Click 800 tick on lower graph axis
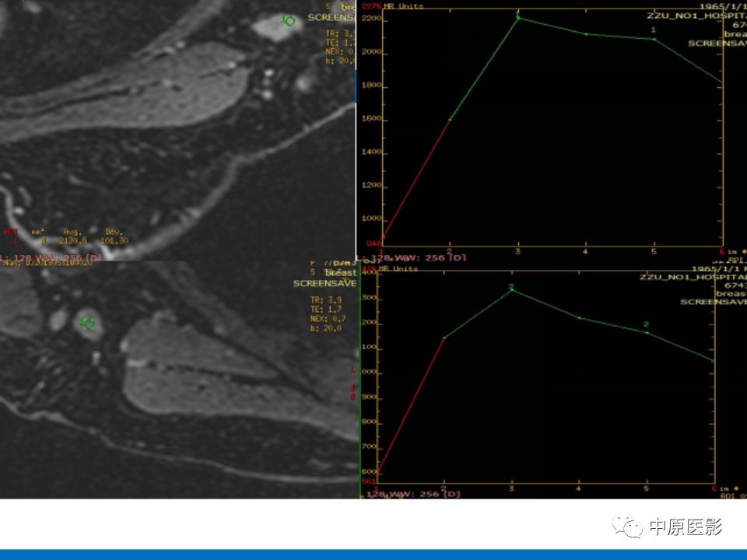 [369, 422]
